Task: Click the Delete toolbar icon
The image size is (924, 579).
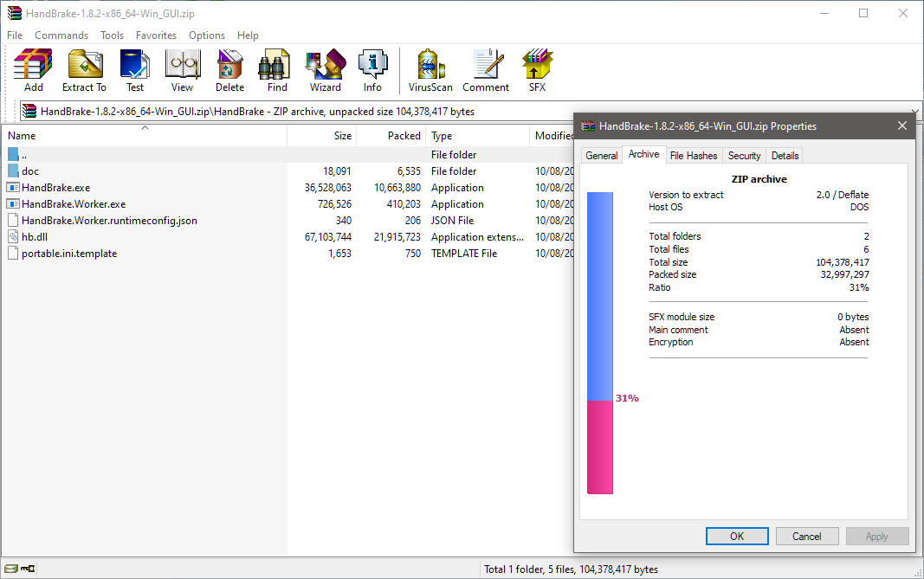Action: pyautogui.click(x=229, y=64)
